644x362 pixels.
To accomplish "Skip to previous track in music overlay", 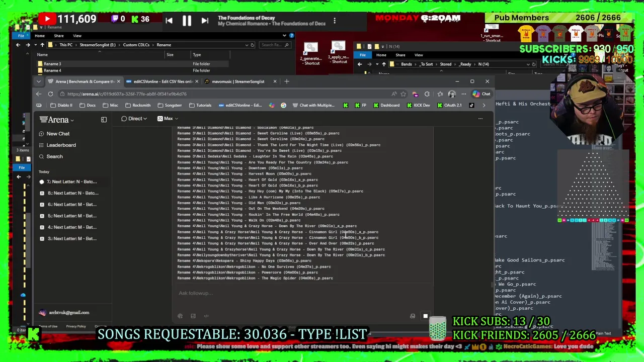I will [x=169, y=21].
